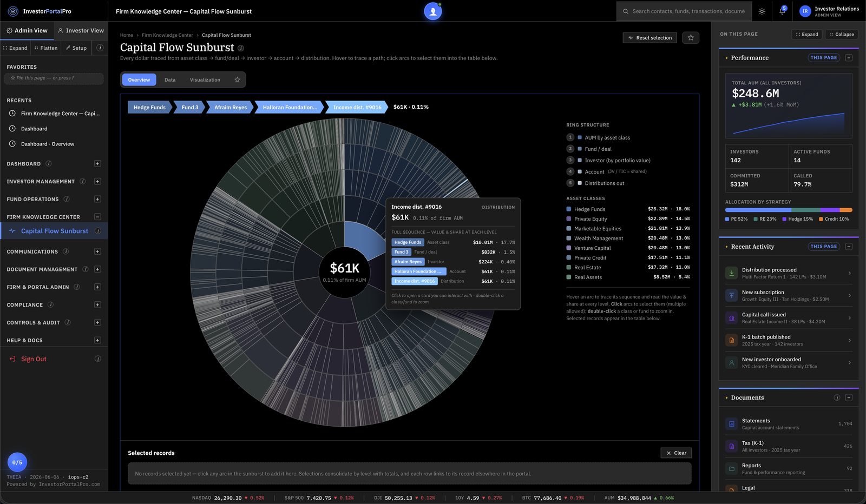
Task: Click the Distribution processed activity icon
Action: pos(732,273)
